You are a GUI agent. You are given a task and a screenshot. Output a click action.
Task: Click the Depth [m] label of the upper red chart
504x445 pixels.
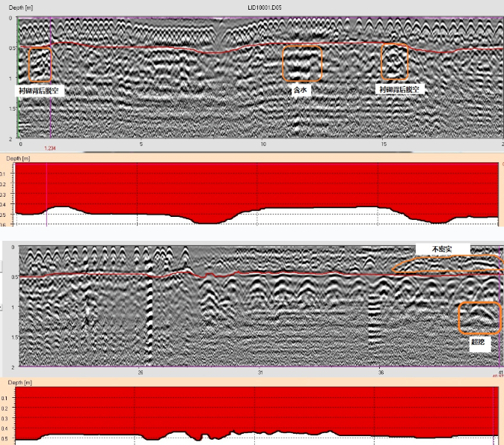[x=19, y=159]
